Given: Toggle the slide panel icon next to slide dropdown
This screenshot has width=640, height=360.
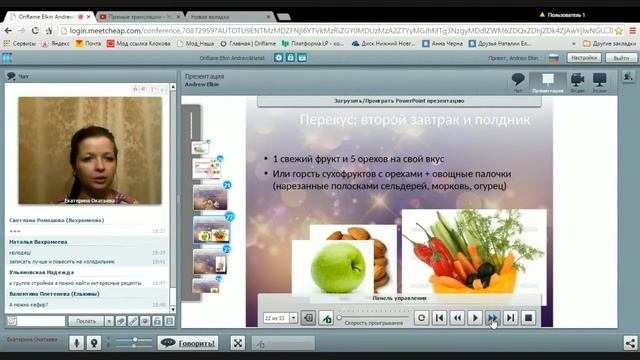Looking at the screenshot, I should pos(308,318).
